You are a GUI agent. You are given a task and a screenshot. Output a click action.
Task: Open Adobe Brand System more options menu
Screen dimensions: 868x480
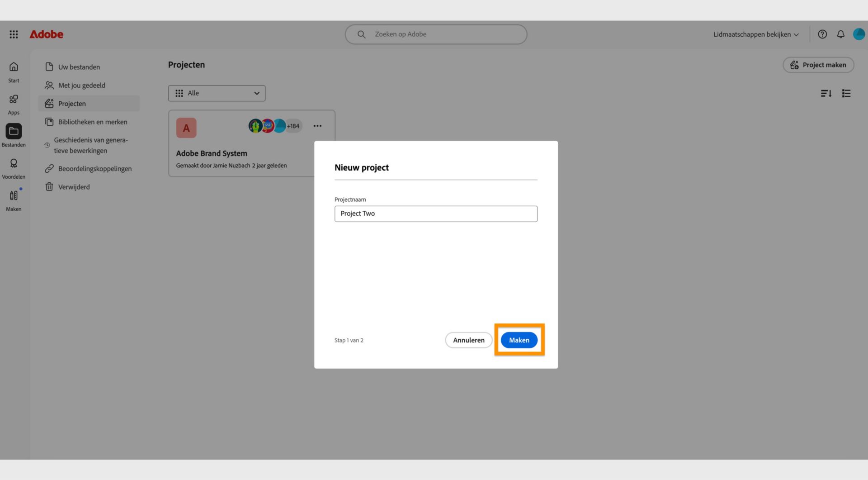click(317, 126)
